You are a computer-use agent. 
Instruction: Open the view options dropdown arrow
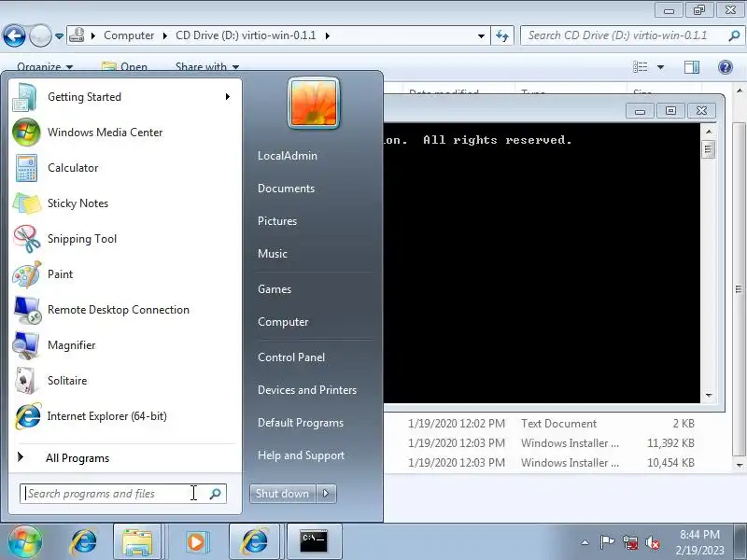tap(661, 67)
